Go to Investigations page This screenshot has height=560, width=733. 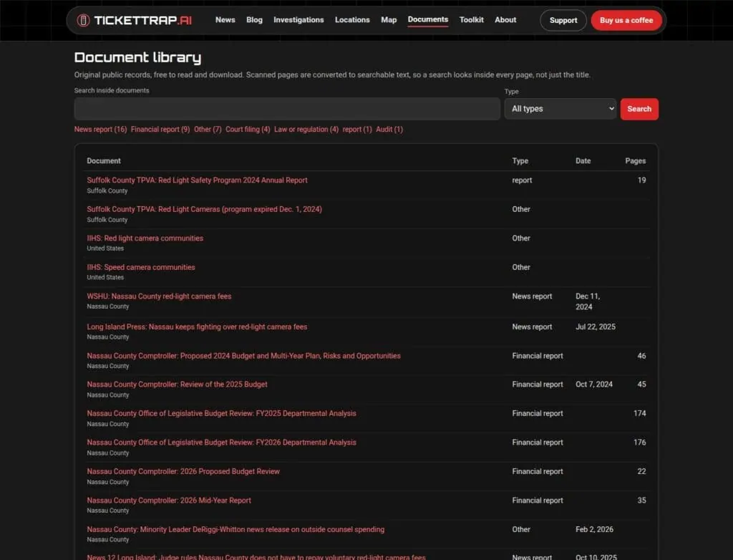298,19
